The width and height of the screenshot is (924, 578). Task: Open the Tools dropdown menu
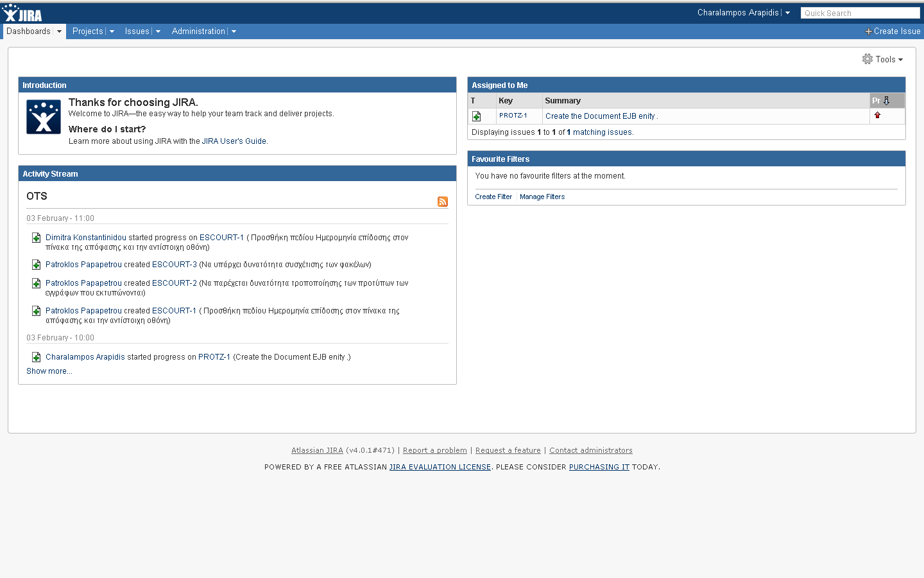coord(889,59)
